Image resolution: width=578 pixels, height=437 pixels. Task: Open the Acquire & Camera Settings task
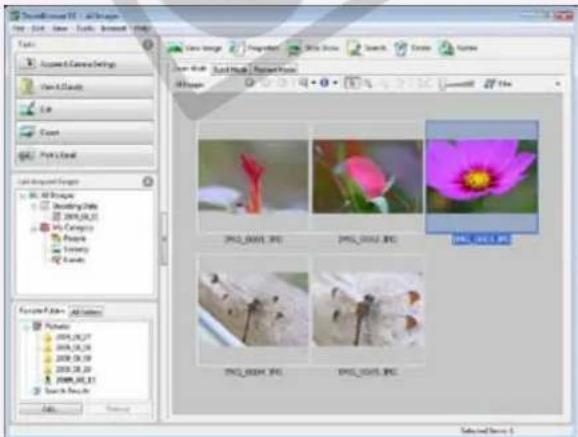(x=85, y=64)
